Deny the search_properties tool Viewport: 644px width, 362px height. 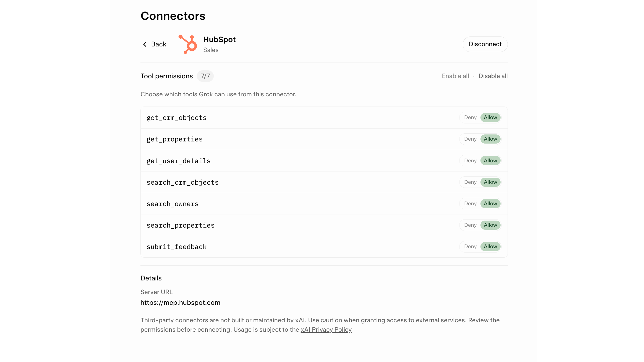pyautogui.click(x=470, y=225)
